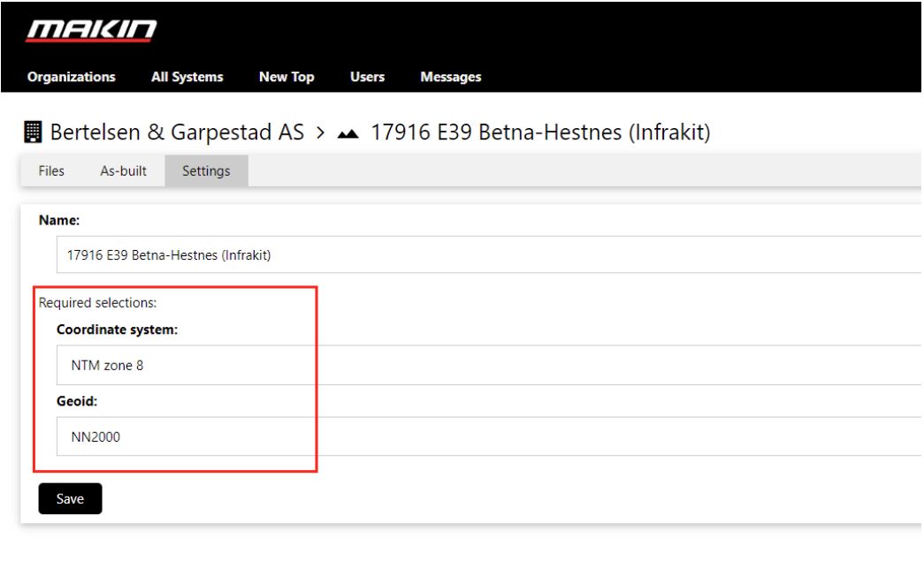Open the As-built tab
Viewport: 924px width, 561px height.
tap(123, 171)
